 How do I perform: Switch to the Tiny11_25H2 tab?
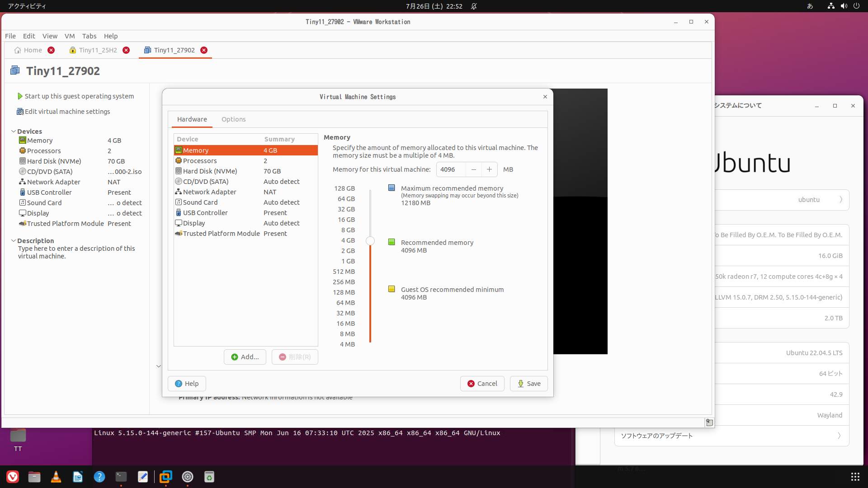point(93,50)
